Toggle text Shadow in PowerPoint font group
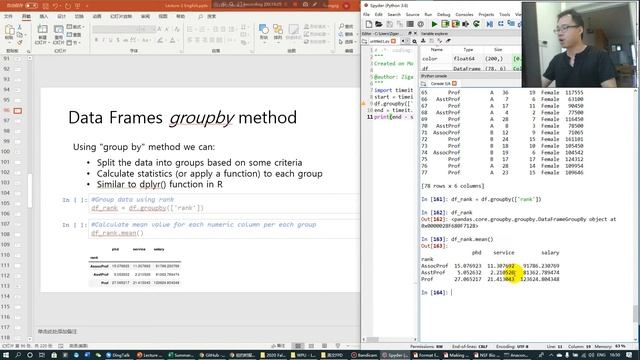 tap(118, 40)
